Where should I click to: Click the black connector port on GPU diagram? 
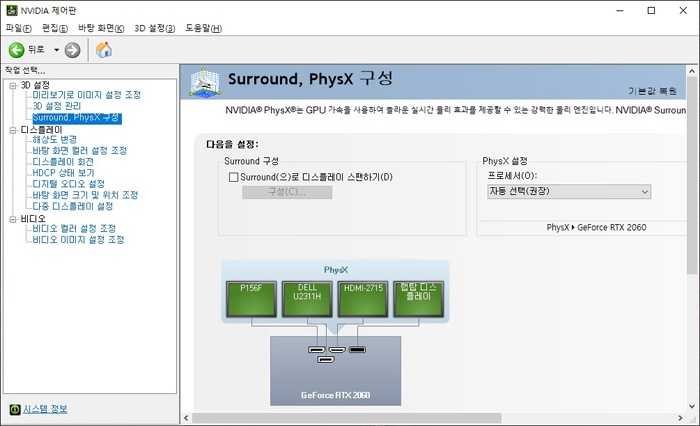click(x=357, y=350)
